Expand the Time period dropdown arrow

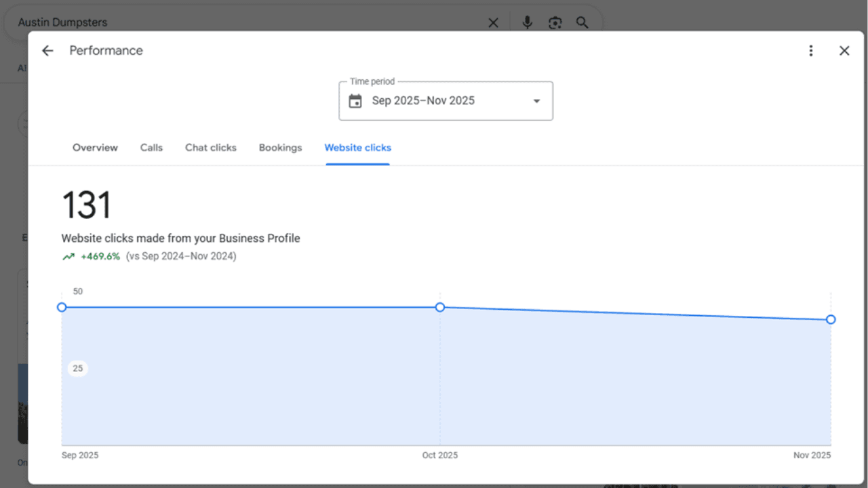536,101
